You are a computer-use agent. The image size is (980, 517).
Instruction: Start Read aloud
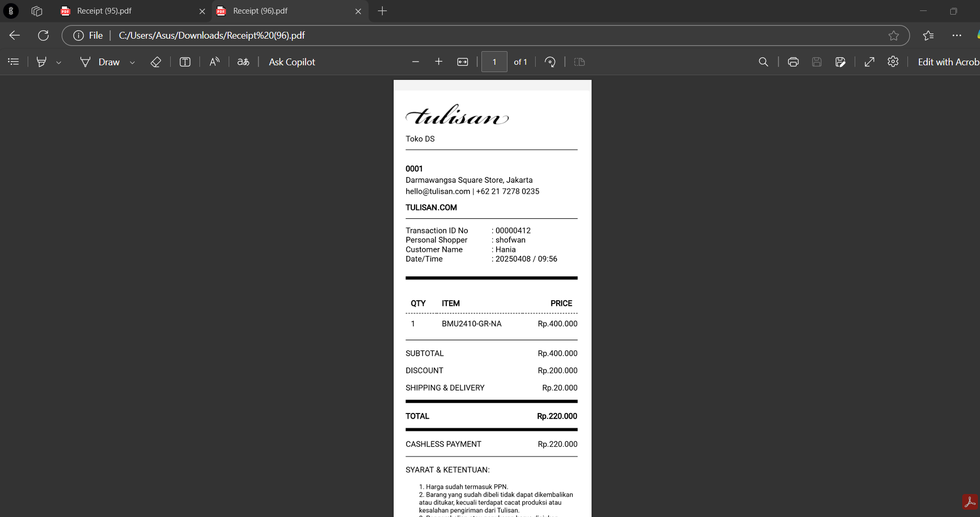pos(215,62)
